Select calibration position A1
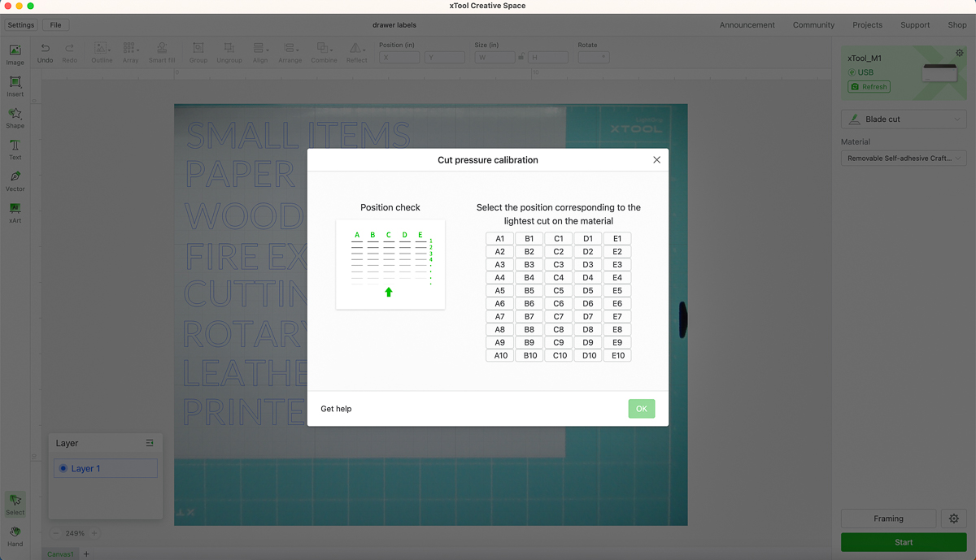Image resolution: width=976 pixels, height=560 pixels. [x=500, y=239]
